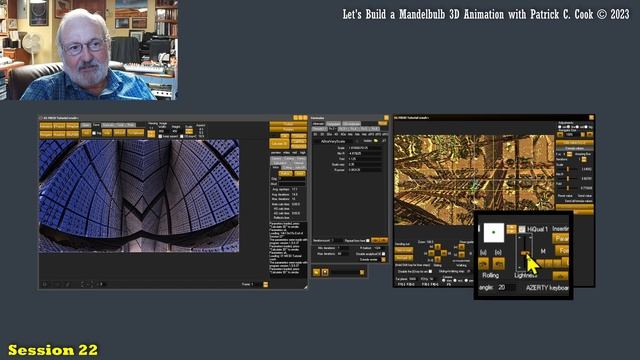
Task: Click the Scale value field in Formulas window
Action: tap(364, 148)
